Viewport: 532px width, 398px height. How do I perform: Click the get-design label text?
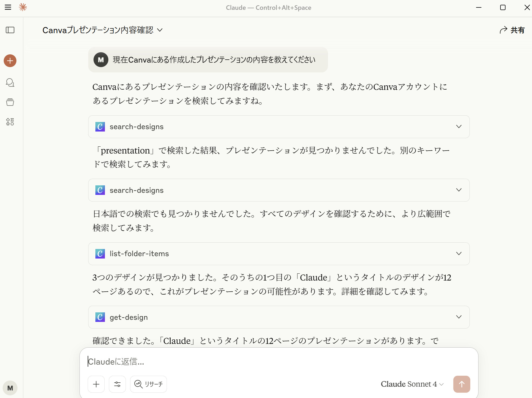(x=129, y=317)
